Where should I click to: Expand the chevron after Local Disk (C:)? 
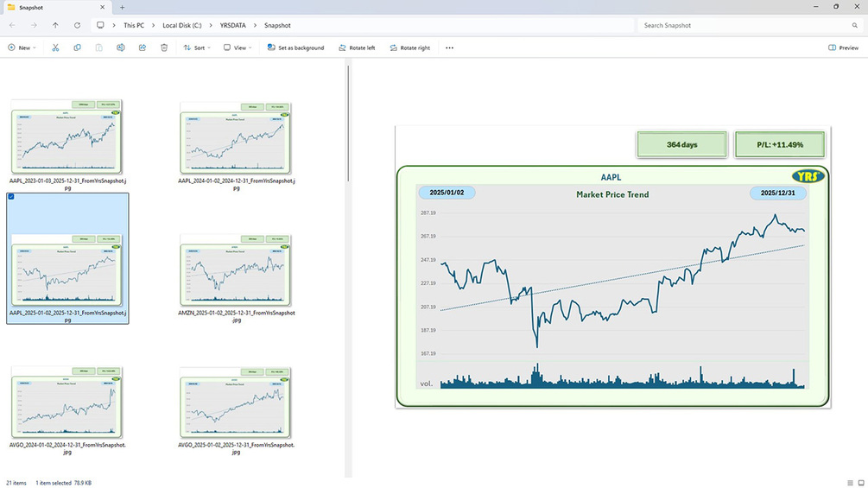coord(211,25)
